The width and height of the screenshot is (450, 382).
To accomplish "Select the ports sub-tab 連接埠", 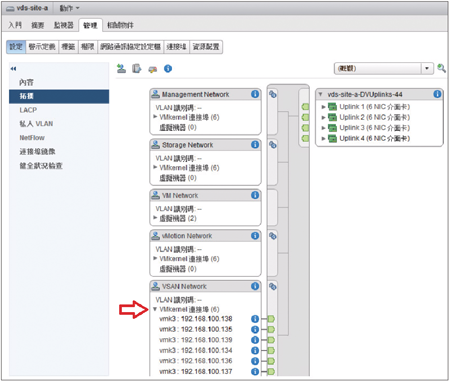I will pos(177,47).
